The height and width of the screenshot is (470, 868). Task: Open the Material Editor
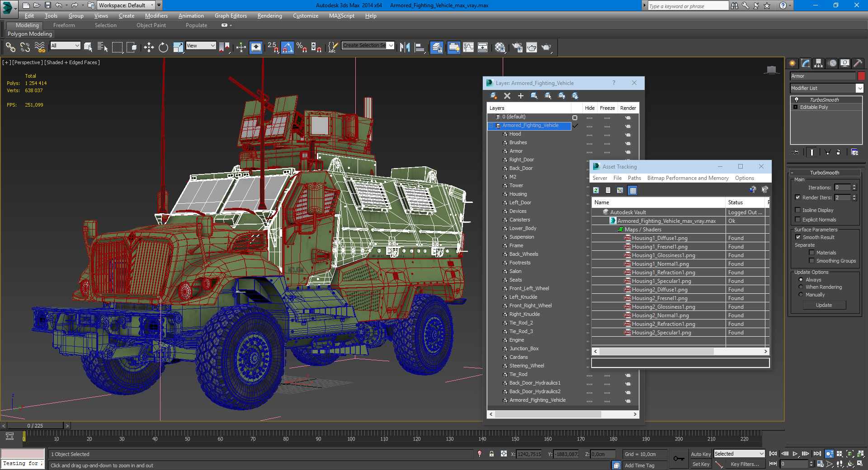coord(500,47)
